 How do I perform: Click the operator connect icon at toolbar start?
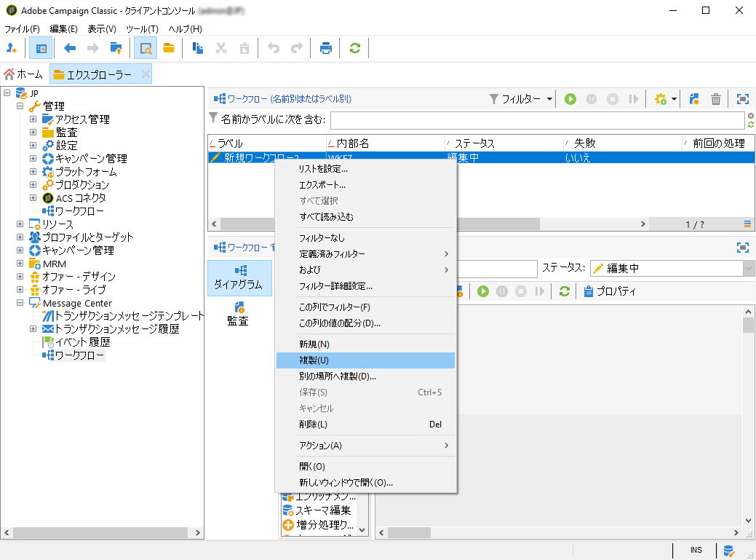tap(12, 48)
